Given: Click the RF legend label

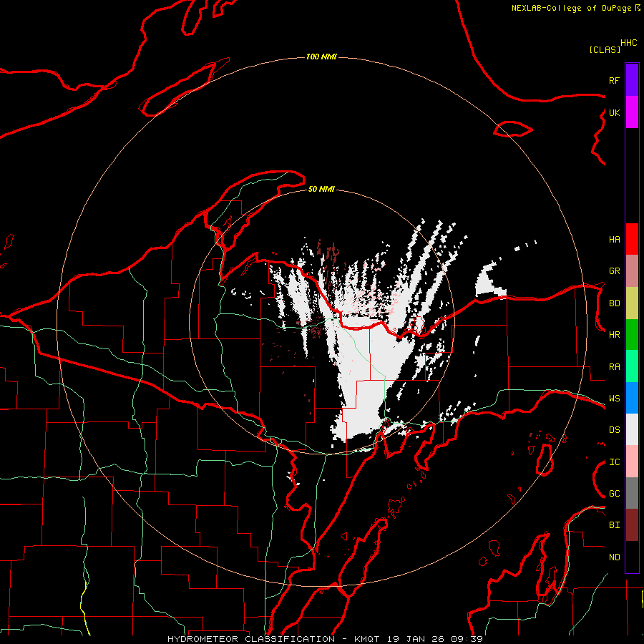Looking at the screenshot, I should [614, 80].
